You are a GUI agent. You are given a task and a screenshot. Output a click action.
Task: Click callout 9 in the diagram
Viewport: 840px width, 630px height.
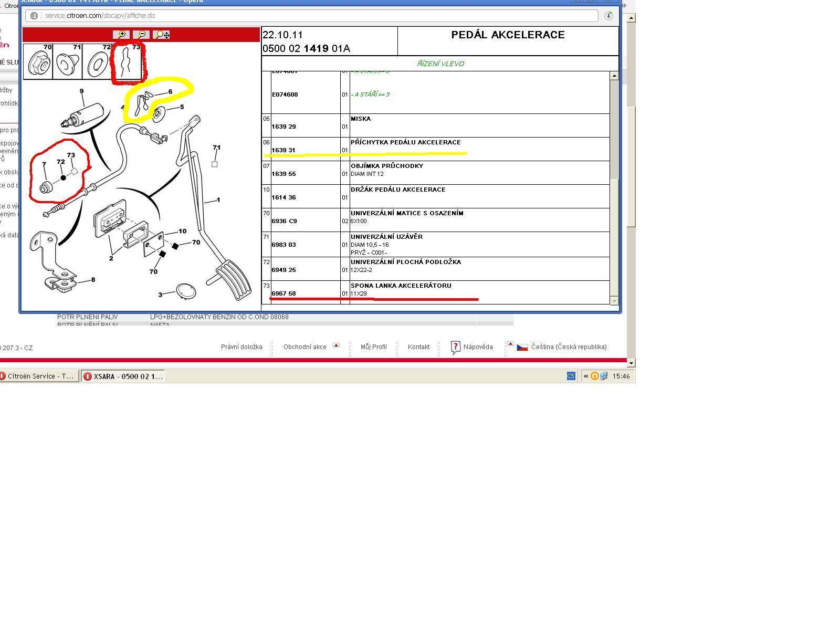[81, 91]
